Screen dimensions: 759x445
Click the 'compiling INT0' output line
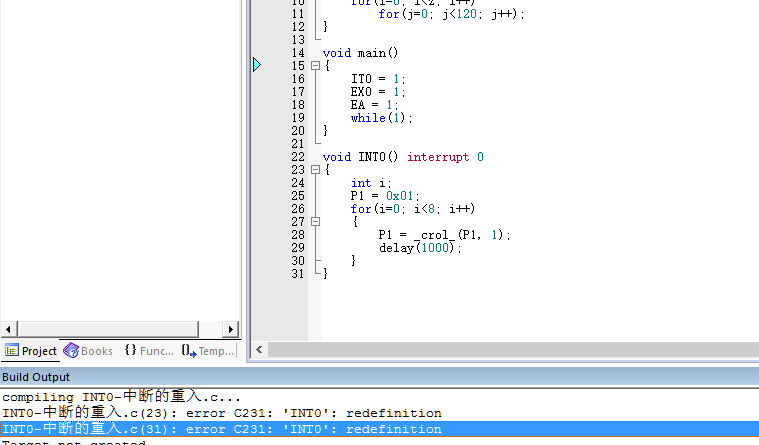pyautogui.click(x=121, y=397)
